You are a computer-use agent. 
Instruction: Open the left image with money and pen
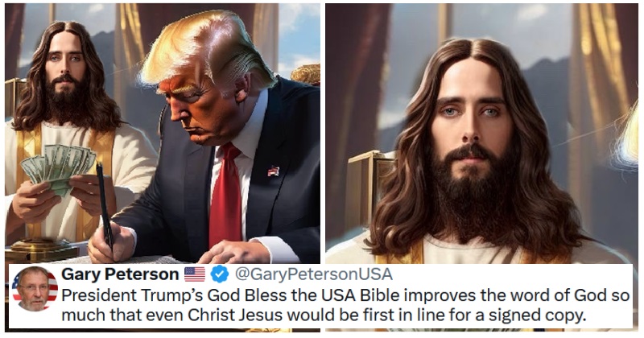click(163, 134)
